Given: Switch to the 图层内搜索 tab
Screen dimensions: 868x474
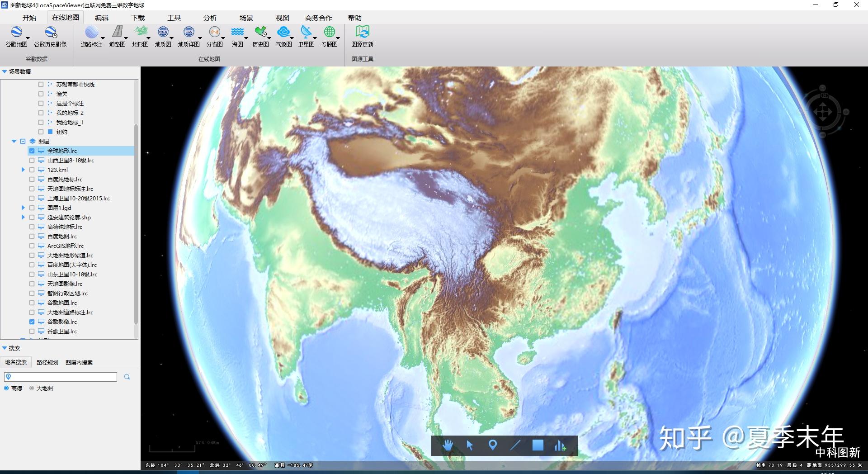Looking at the screenshot, I should pos(79,363).
